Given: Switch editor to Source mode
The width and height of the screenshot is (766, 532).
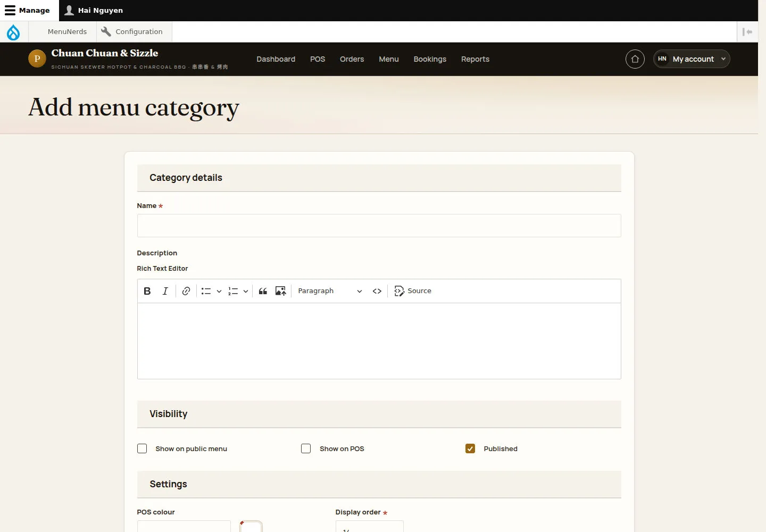Looking at the screenshot, I should (413, 291).
